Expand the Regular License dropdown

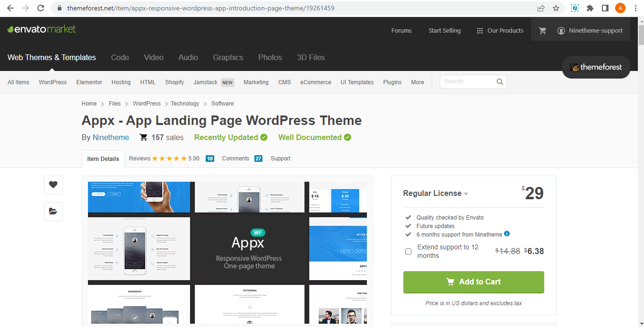pyautogui.click(x=435, y=194)
